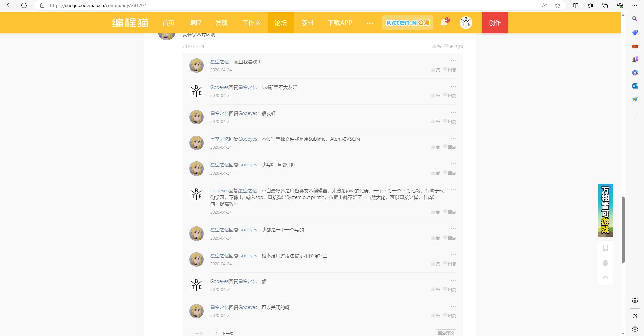Click the browser address bar URL
Image resolution: width=644 pixels, height=336 pixels.
tap(98, 5)
